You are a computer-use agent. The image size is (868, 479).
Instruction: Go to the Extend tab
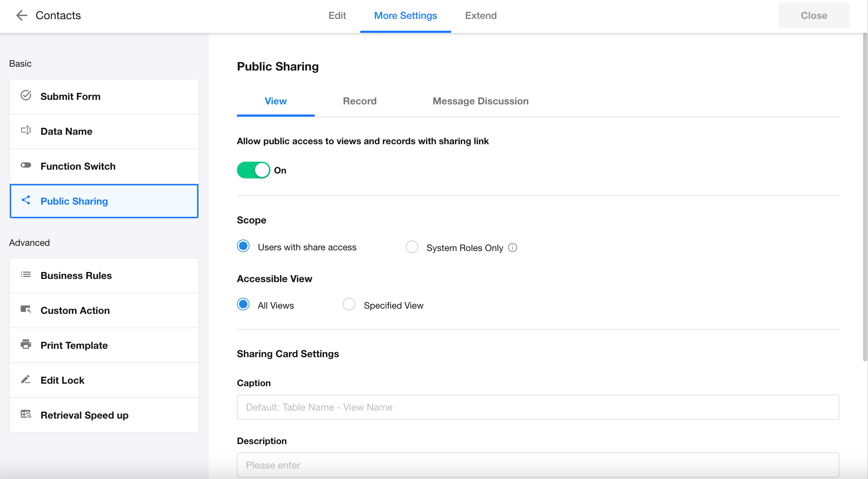tap(480, 15)
